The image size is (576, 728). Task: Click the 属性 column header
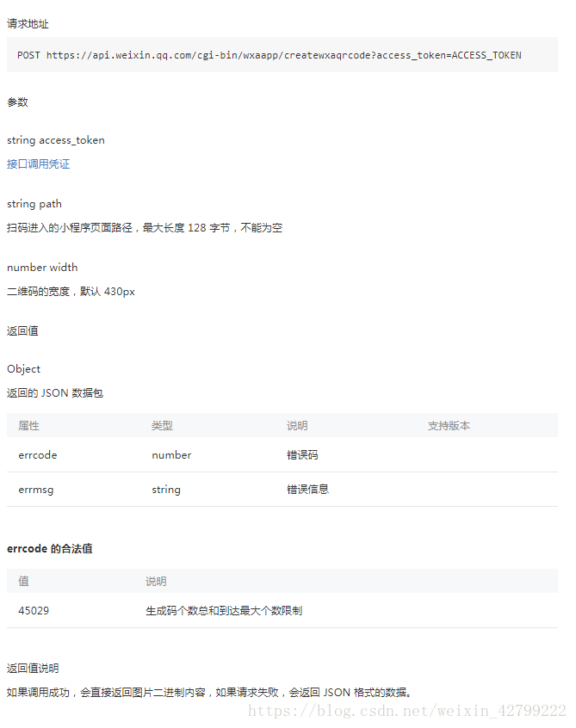[x=28, y=426]
